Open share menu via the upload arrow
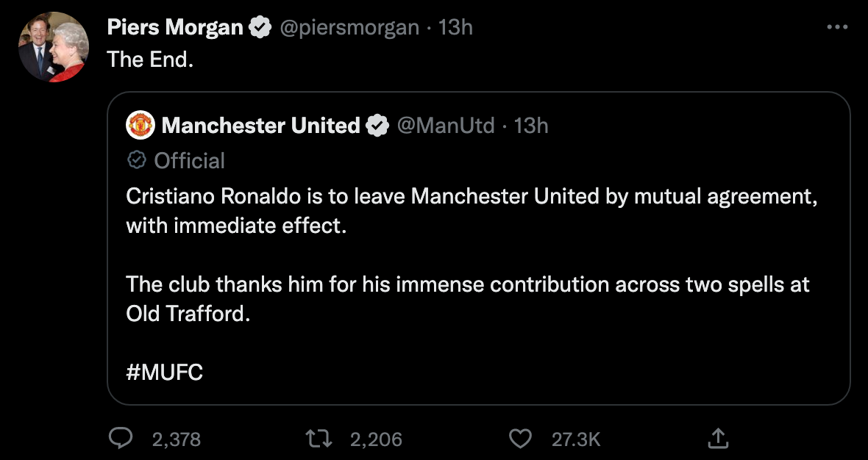This screenshot has width=868, height=460. click(719, 439)
